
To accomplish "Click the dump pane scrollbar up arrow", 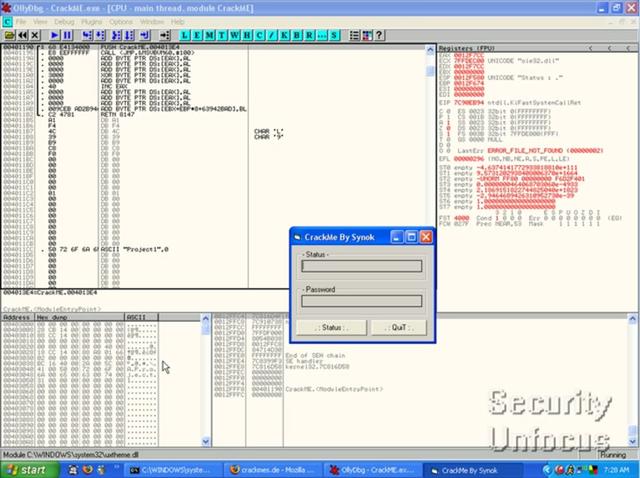I will click(206, 318).
